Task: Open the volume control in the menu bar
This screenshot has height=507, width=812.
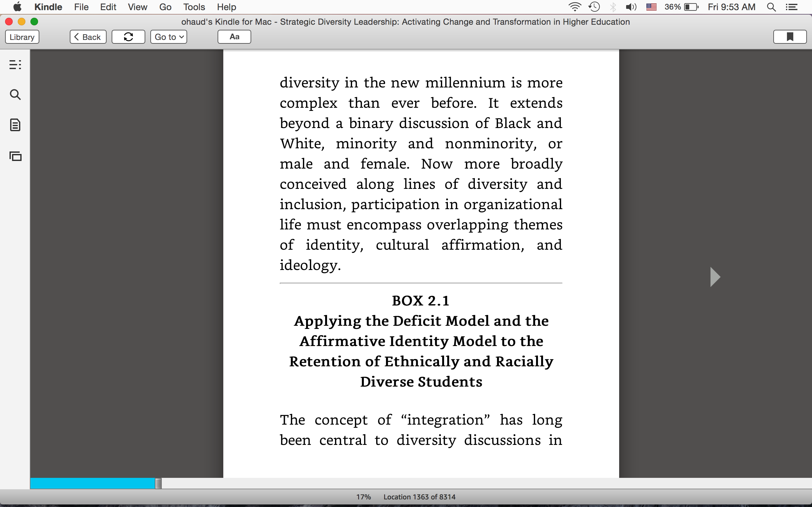Action: point(631,7)
